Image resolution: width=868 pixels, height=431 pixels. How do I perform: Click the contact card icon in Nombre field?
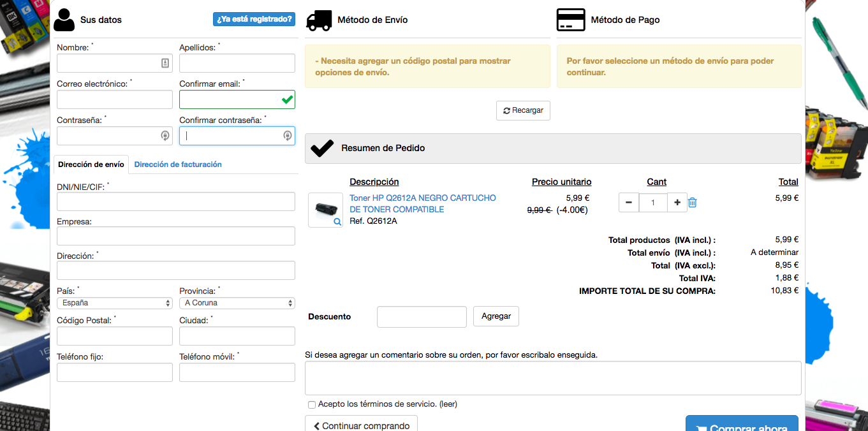[165, 63]
